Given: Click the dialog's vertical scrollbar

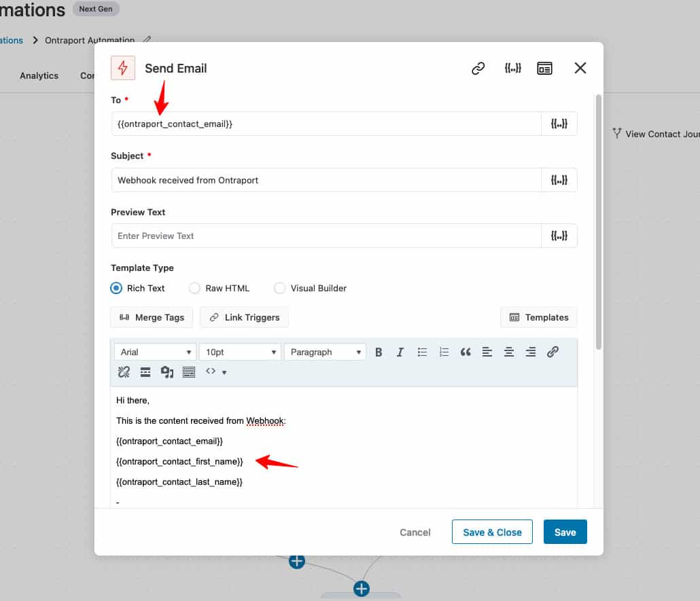Looking at the screenshot, I should tap(599, 222).
